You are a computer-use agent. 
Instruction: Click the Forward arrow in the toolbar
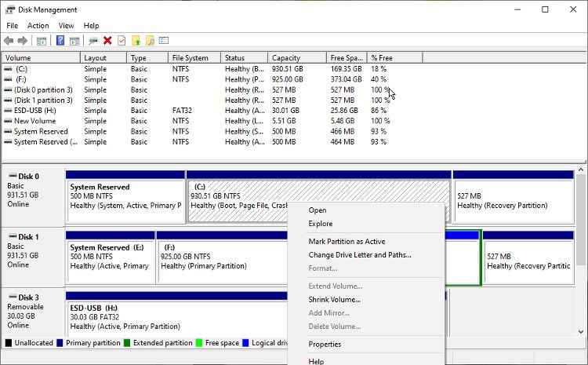[x=22, y=41]
